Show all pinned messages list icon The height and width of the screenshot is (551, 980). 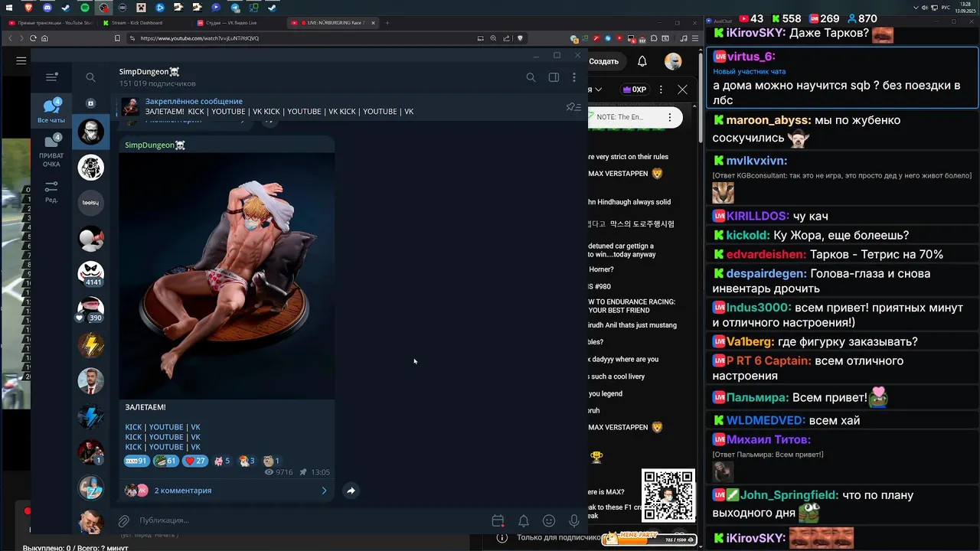tap(573, 107)
